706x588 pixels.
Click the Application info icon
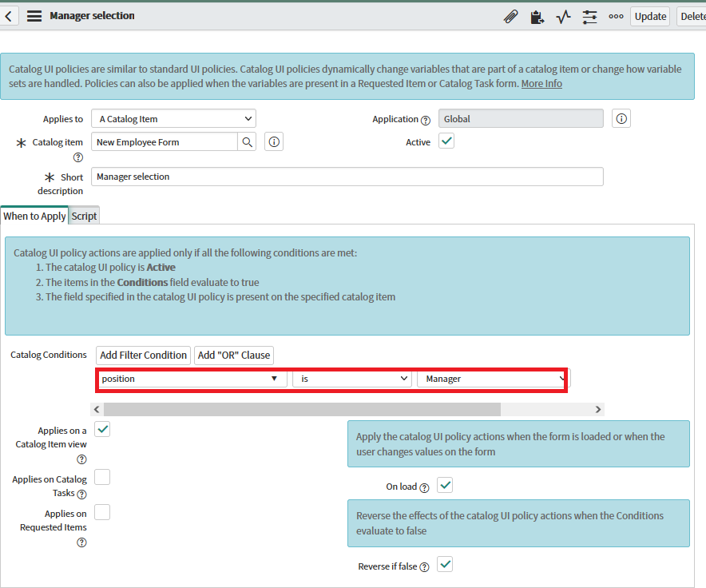pos(621,118)
